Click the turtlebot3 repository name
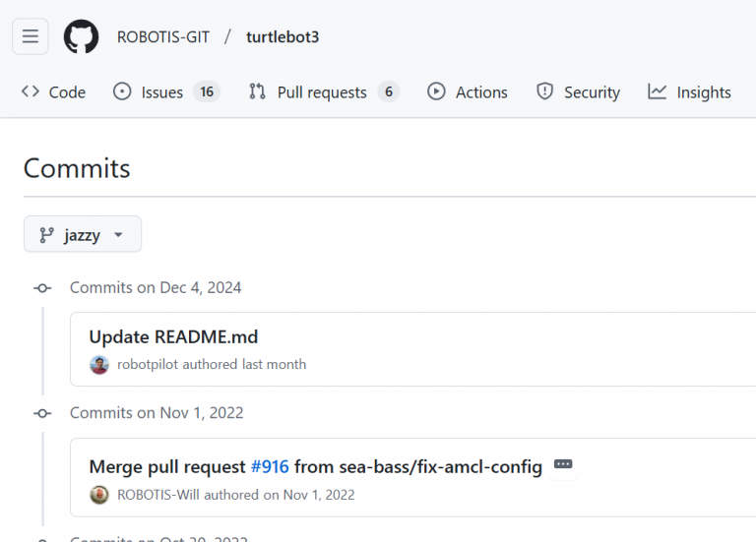This screenshot has width=756, height=542. point(283,37)
